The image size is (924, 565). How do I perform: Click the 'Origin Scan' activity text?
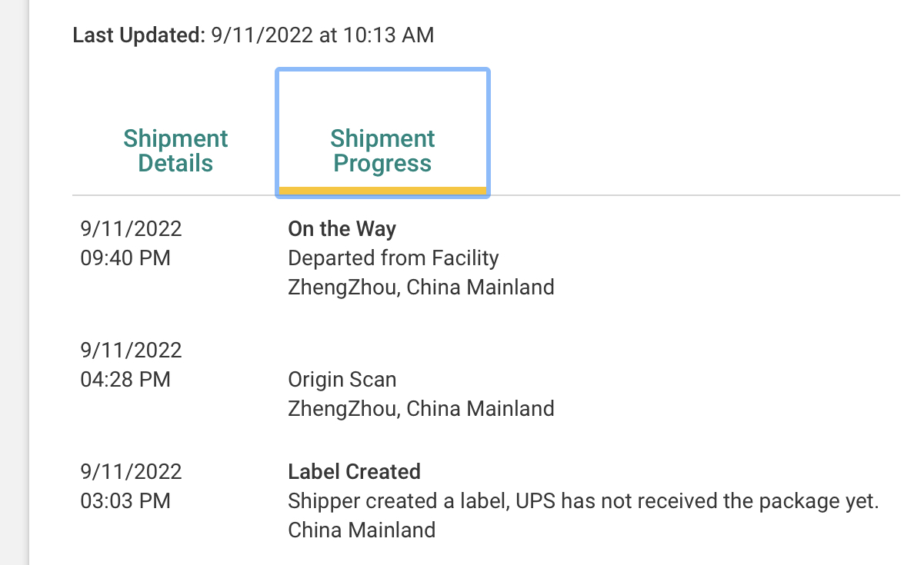click(x=342, y=380)
